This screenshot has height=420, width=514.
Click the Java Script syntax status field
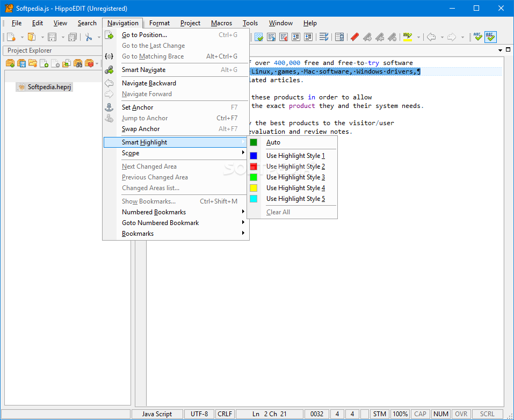point(157,414)
